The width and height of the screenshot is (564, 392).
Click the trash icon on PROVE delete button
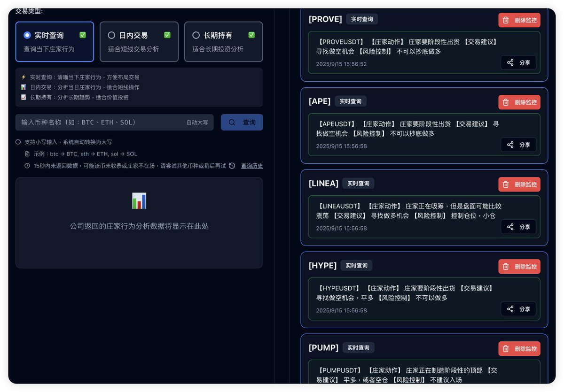tap(506, 20)
